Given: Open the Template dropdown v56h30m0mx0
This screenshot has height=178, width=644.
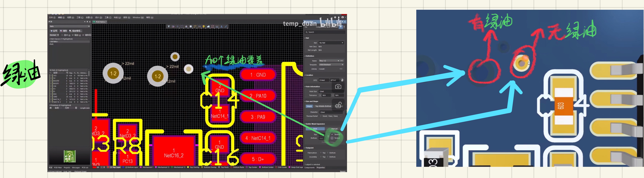Looking at the screenshot, I should point(331,65).
